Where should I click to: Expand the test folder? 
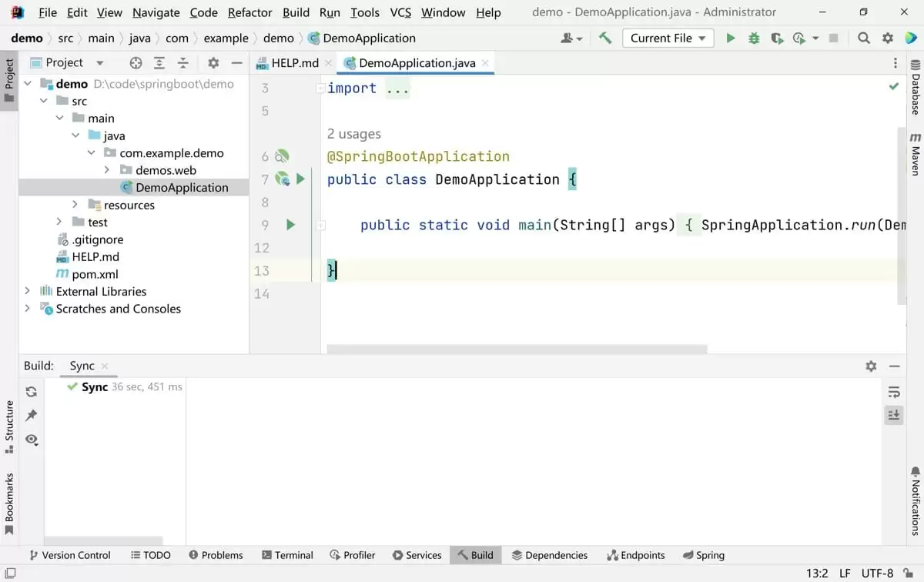click(59, 222)
